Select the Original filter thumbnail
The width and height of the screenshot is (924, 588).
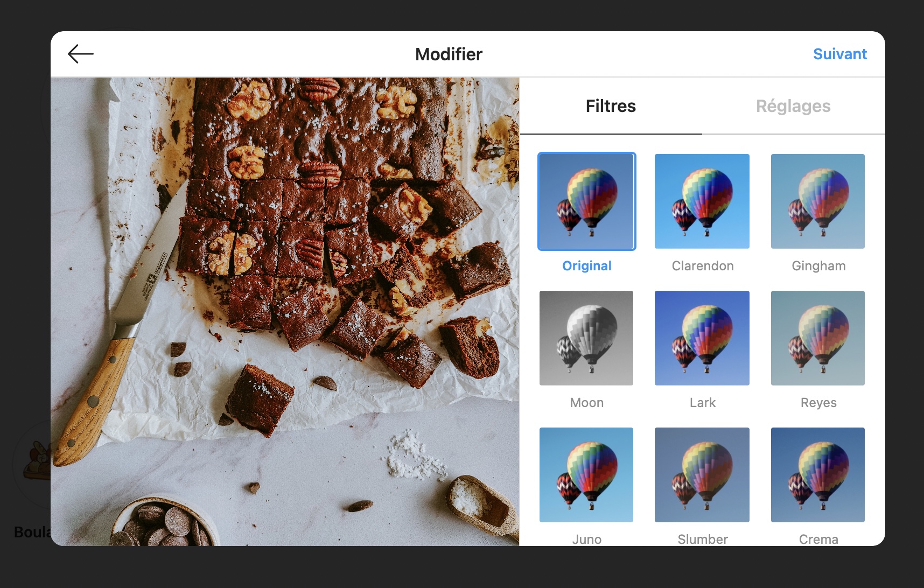coord(586,201)
